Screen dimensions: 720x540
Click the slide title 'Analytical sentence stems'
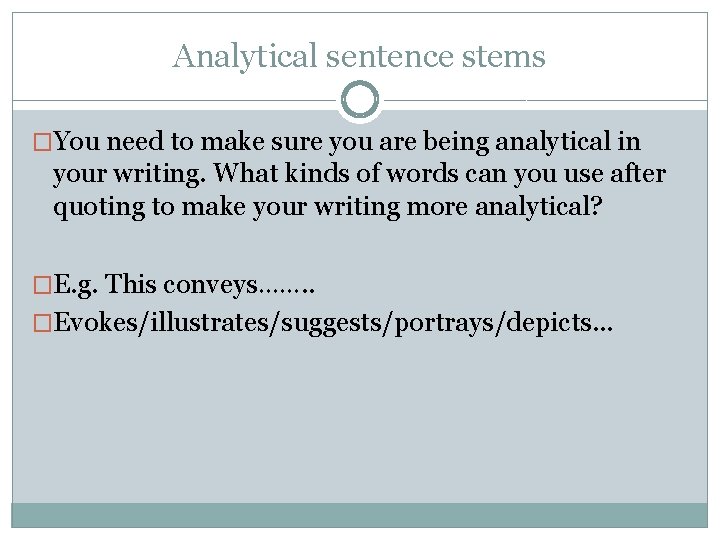point(359,56)
